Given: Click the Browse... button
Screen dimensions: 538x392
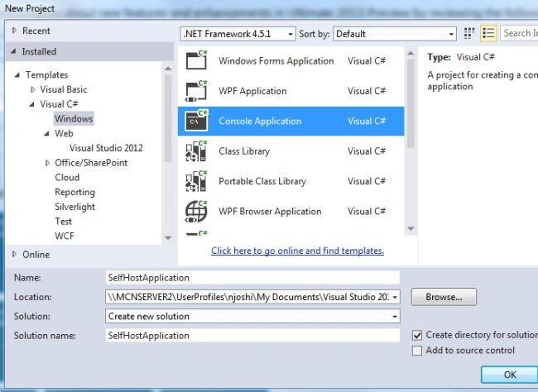Looking at the screenshot, I should pos(444,297).
